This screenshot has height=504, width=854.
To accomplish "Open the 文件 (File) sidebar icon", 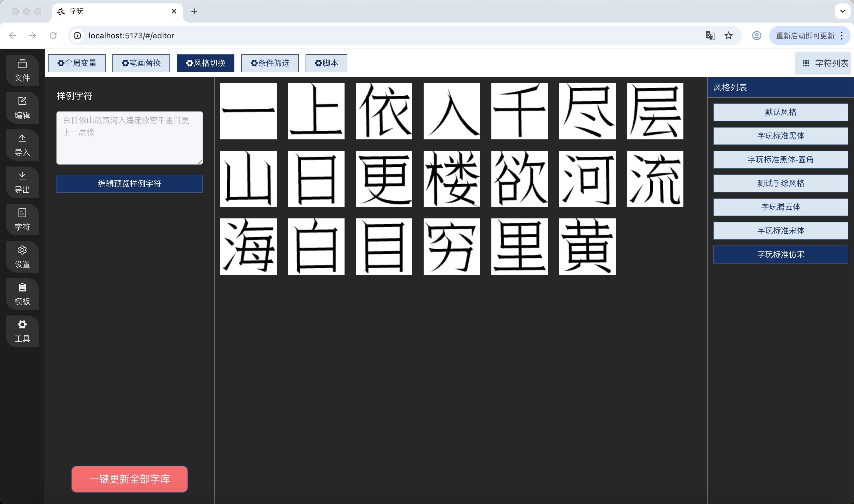I will click(x=22, y=70).
